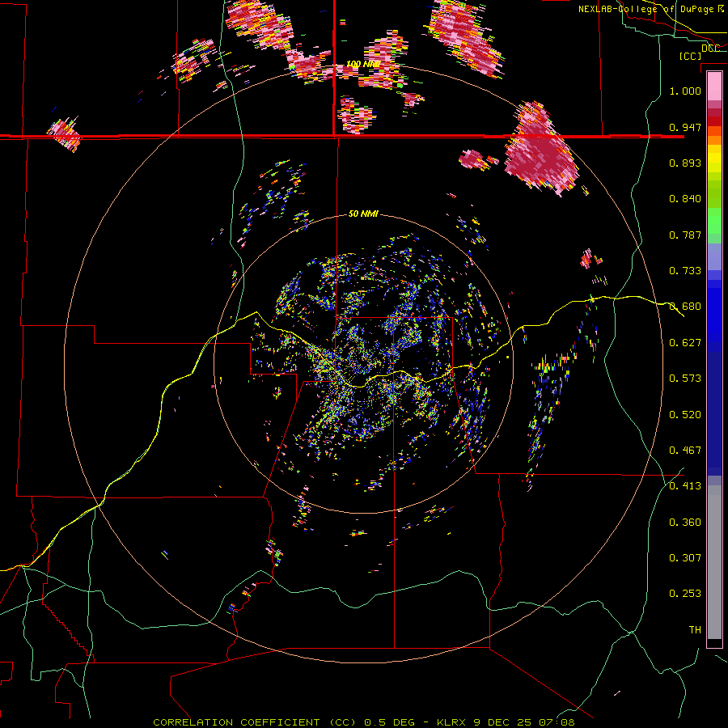Click the 0.307 legend value

[x=685, y=558]
